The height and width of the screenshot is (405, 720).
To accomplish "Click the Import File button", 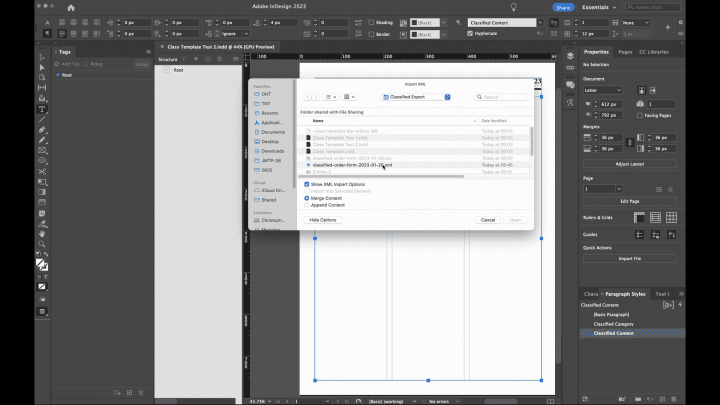I will 630,259.
